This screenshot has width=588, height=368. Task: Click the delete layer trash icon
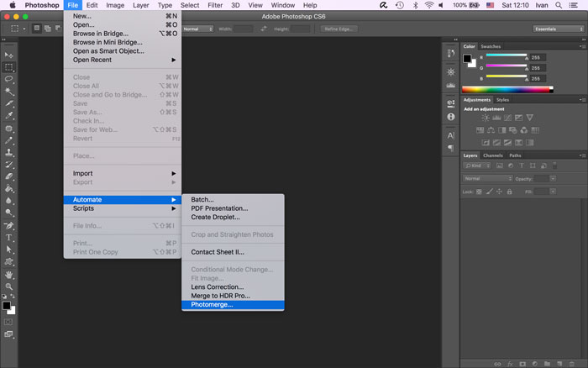(571, 364)
